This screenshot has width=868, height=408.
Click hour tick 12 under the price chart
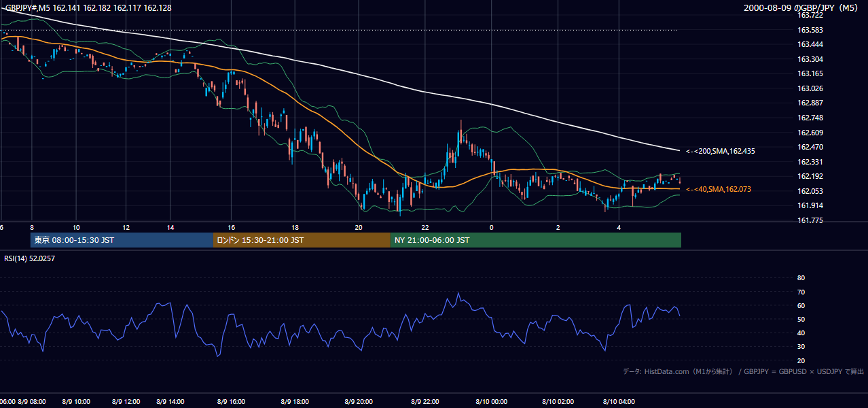[126, 227]
